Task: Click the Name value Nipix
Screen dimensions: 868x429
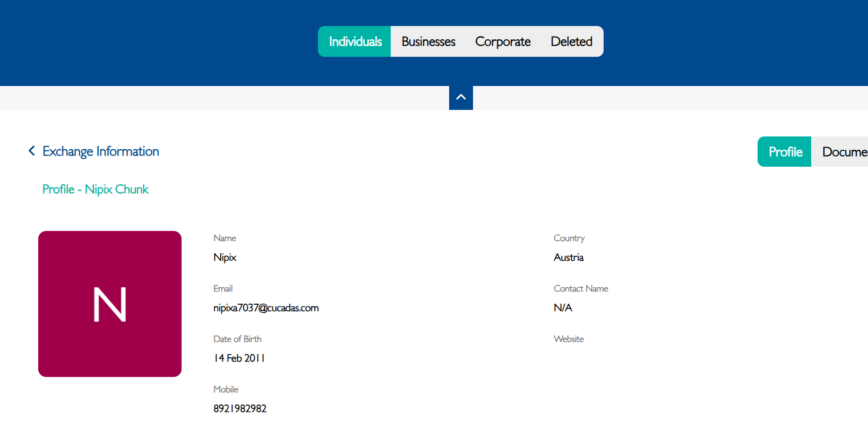Action: click(x=225, y=258)
